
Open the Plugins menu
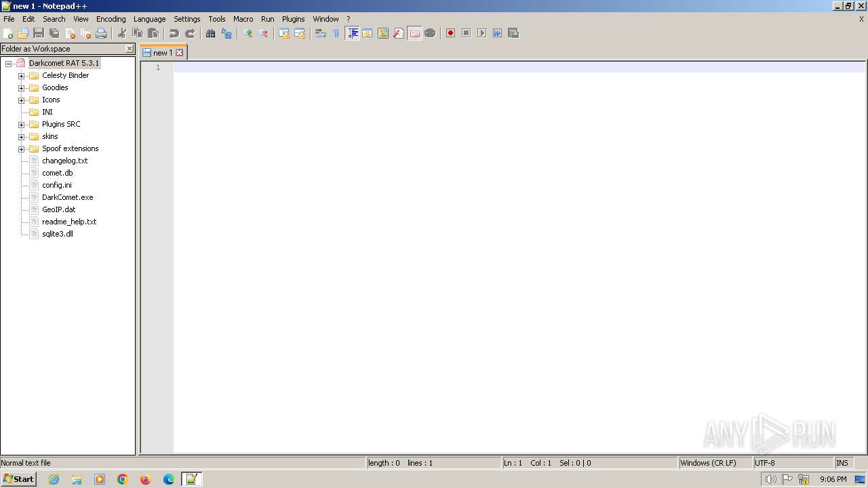tap(293, 19)
